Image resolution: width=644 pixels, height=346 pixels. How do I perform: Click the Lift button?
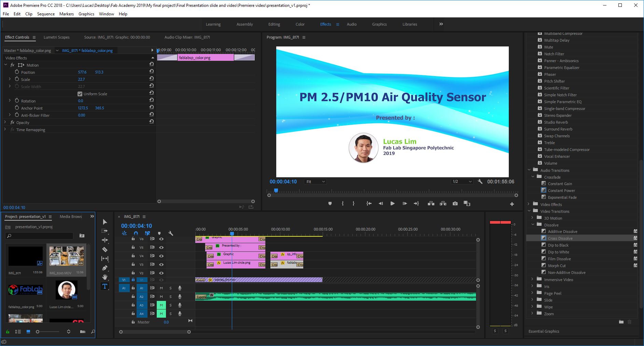(431, 204)
